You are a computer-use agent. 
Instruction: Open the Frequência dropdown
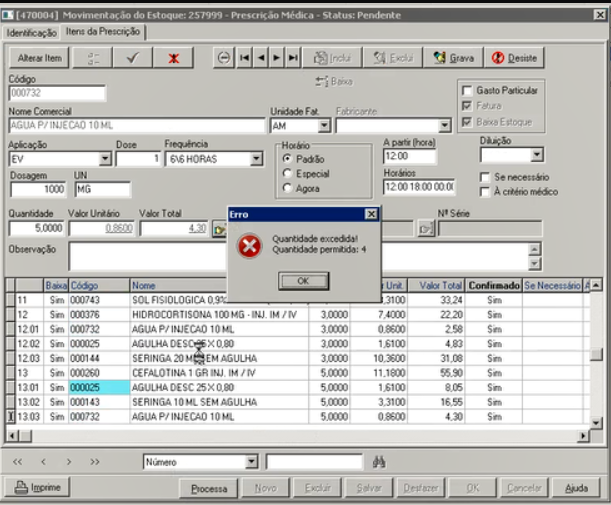[x=256, y=159]
